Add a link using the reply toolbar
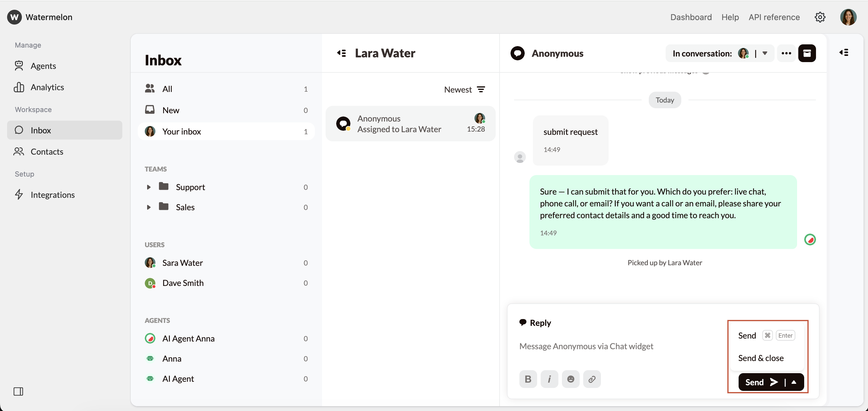Screen dimensions: 868x411 [x=592, y=379]
